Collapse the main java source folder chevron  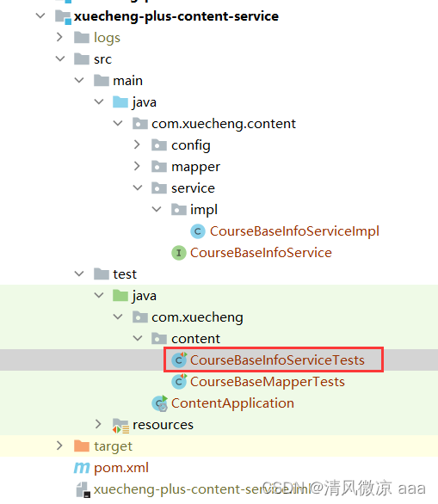click(99, 101)
